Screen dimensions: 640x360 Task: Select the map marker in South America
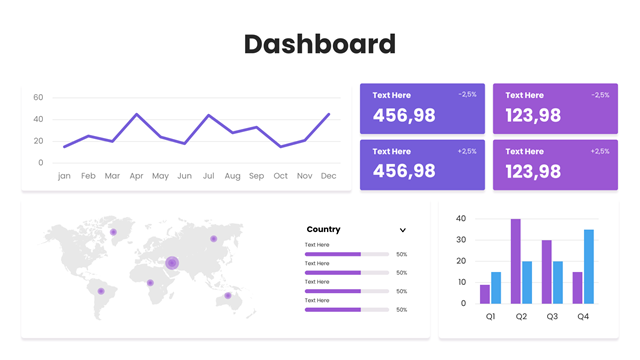pos(101,291)
